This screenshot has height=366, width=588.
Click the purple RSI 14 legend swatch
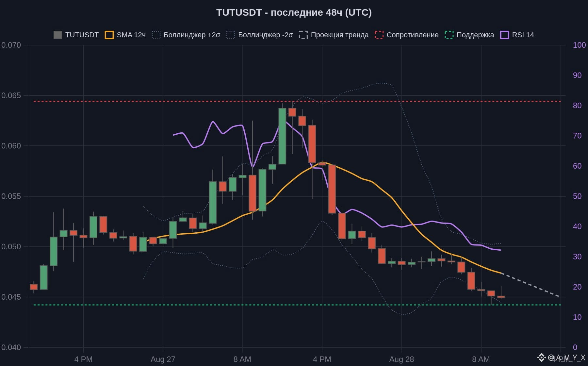(505, 35)
